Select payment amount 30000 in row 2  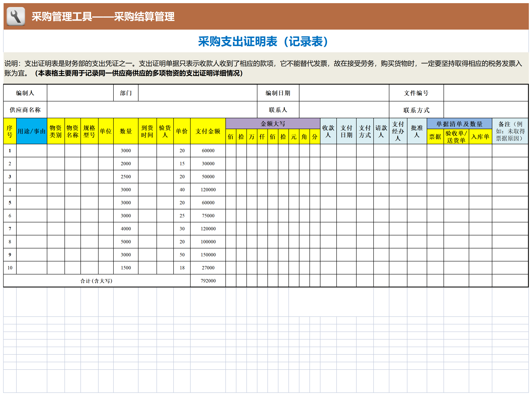point(208,164)
